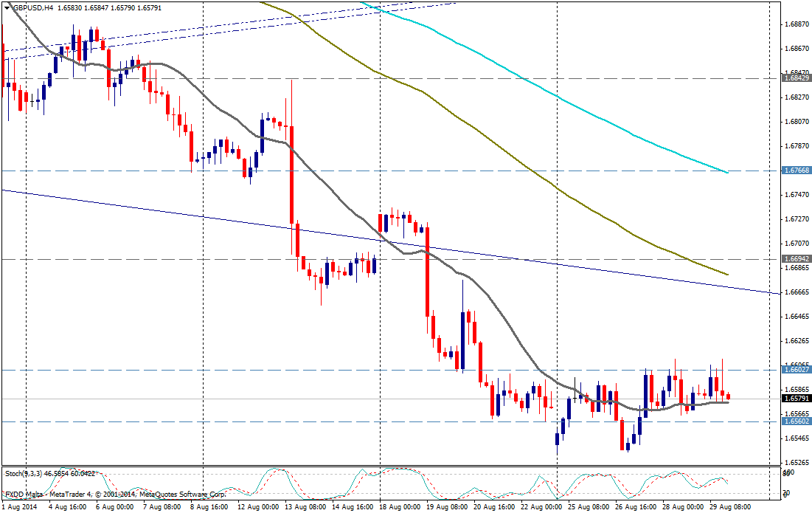This screenshot has width=812, height=513.
Task: Click the chart shift triangle beside GBPUSD,H4
Action: pos(7,7)
